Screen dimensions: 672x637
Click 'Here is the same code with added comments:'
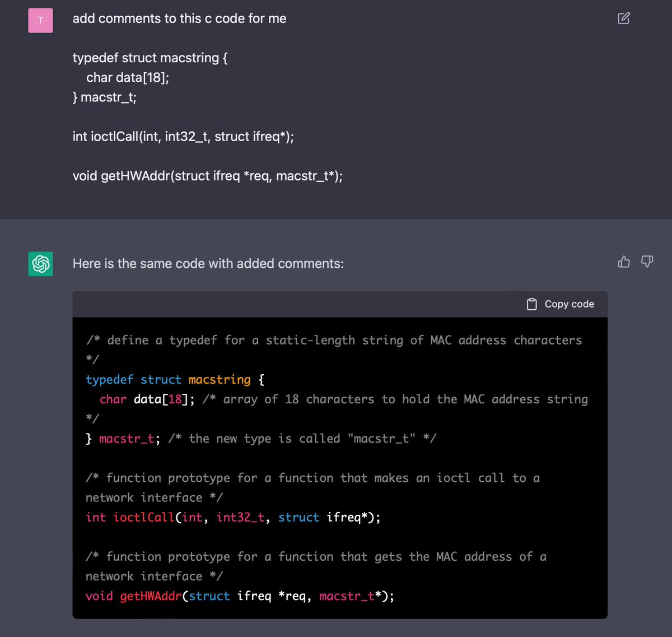click(208, 263)
